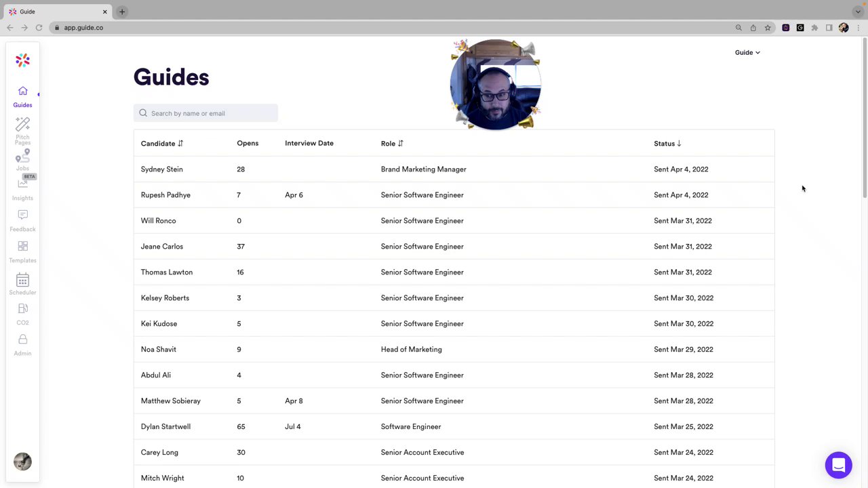This screenshot has height=488, width=868.
Task: Open Insights beta section
Action: click(22, 188)
